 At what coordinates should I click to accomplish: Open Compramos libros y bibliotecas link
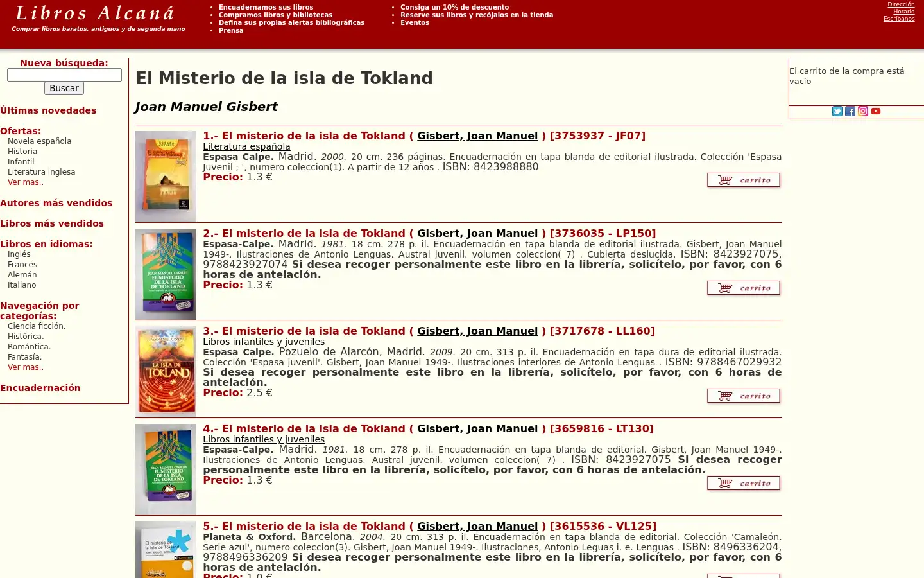(275, 15)
